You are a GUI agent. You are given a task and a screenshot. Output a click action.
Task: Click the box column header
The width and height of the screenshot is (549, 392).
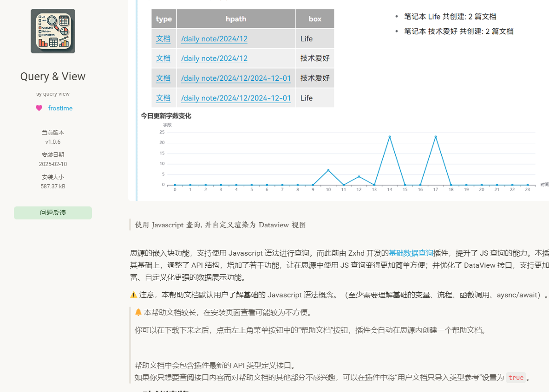(315, 19)
